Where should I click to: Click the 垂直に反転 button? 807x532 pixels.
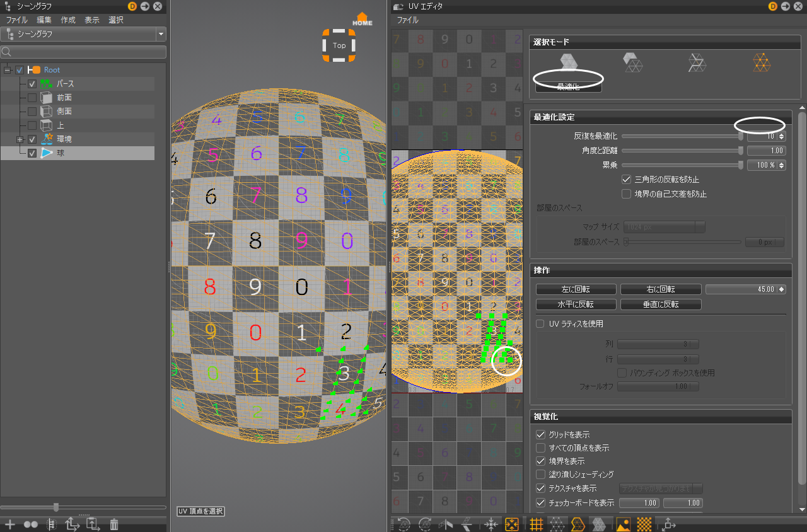[661, 304]
